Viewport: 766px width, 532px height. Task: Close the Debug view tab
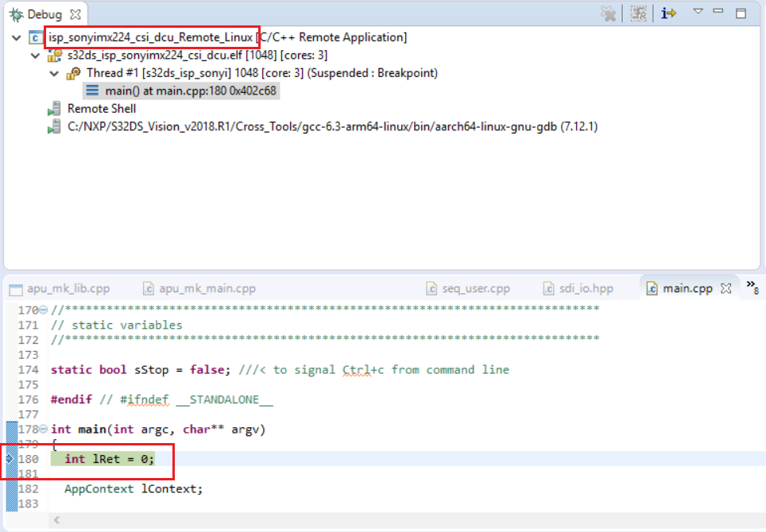coord(75,14)
